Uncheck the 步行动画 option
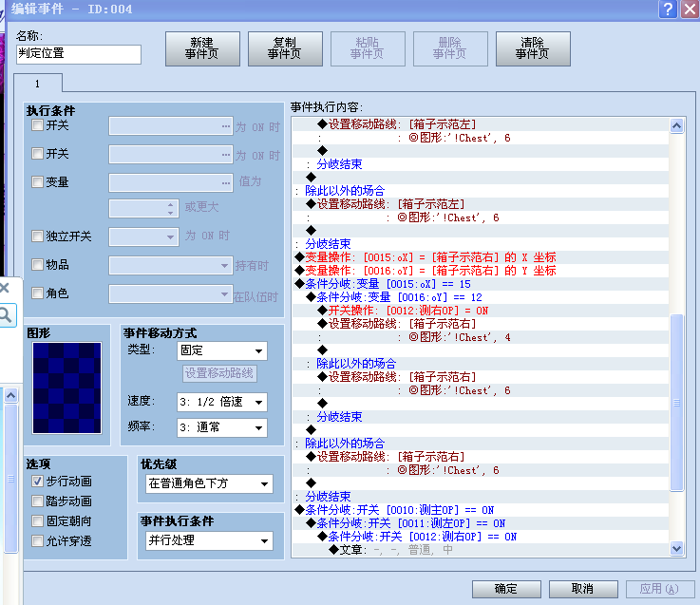700x605 pixels. (37, 482)
